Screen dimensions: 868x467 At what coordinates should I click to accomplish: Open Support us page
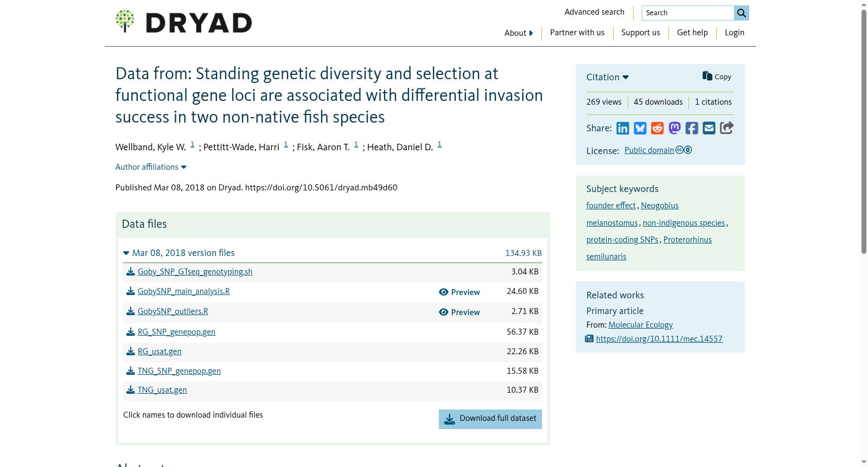(641, 33)
